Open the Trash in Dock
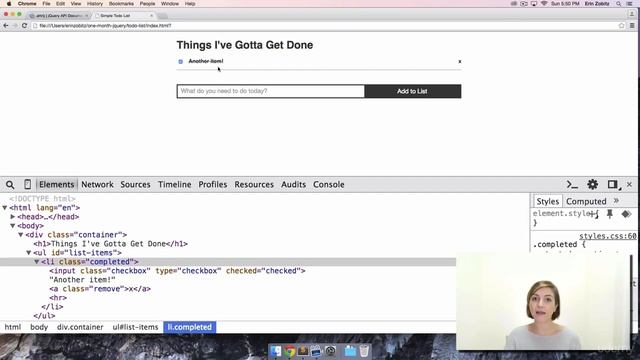This screenshot has width=640, height=360. [364, 351]
